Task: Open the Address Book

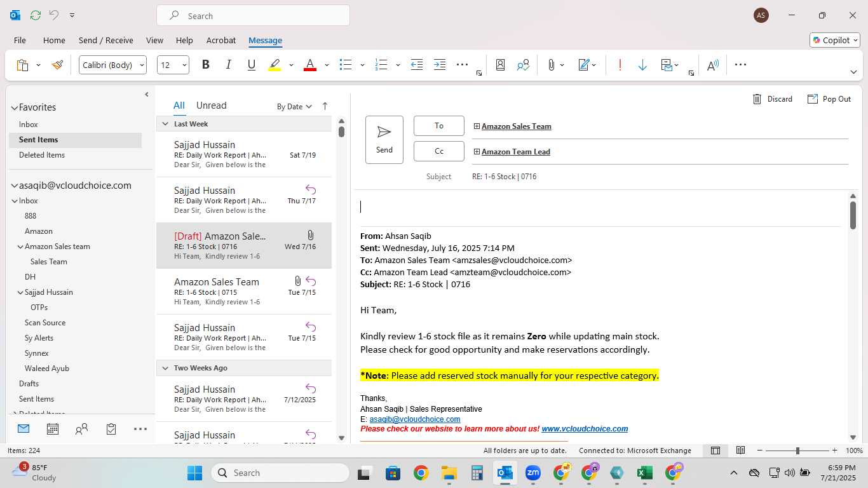Action: click(x=500, y=65)
